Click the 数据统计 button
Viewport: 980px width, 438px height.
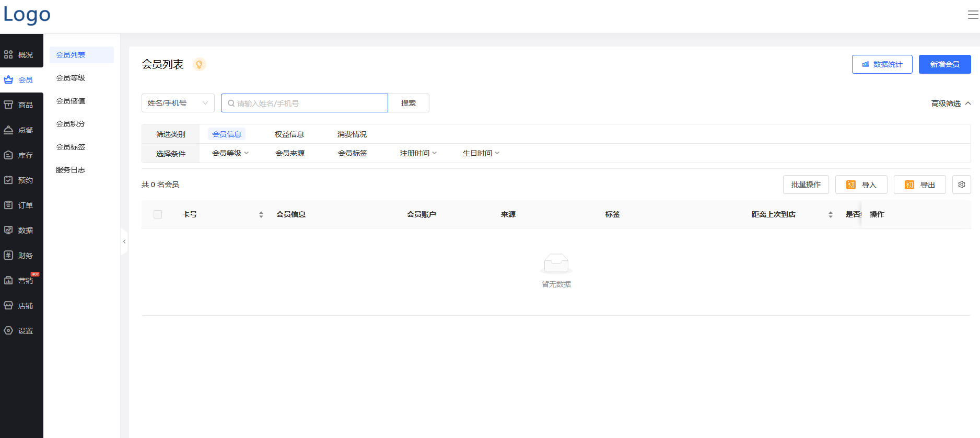coord(882,64)
